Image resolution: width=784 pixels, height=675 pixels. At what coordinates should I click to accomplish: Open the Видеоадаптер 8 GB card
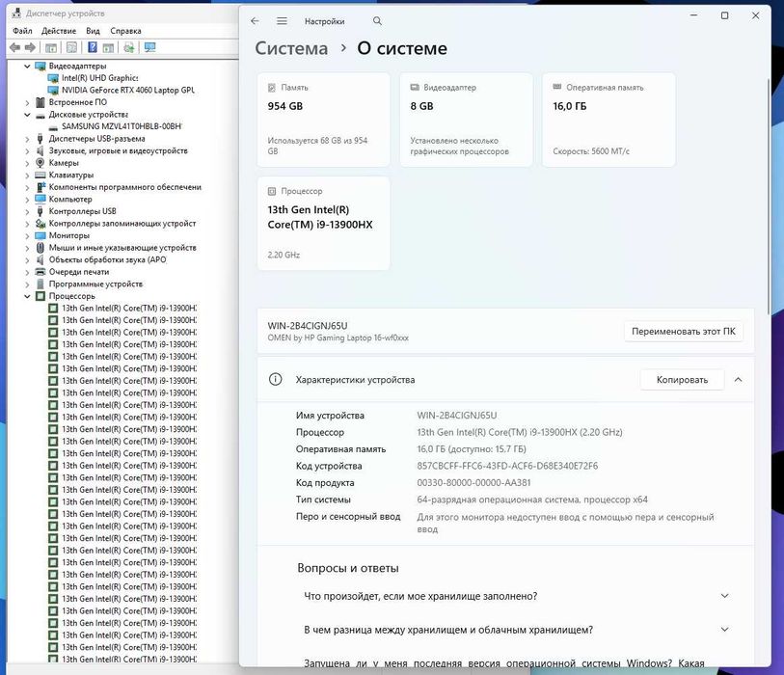[x=466, y=120]
